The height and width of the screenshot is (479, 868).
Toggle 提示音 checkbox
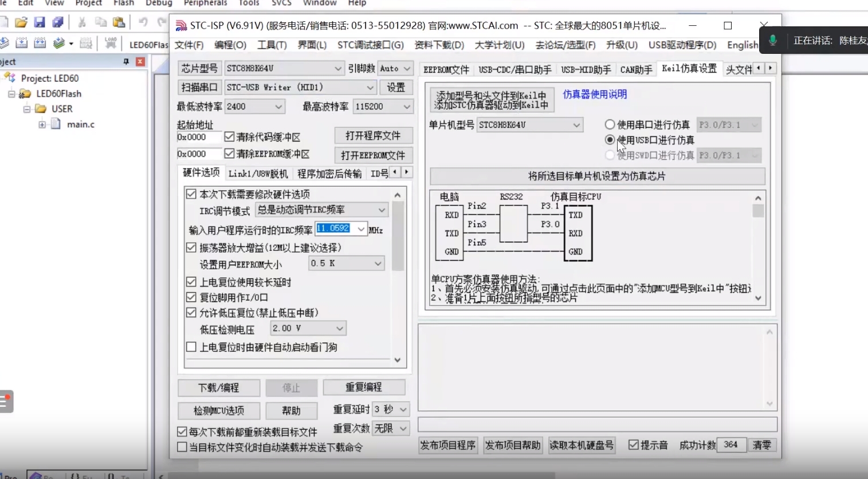click(x=633, y=445)
